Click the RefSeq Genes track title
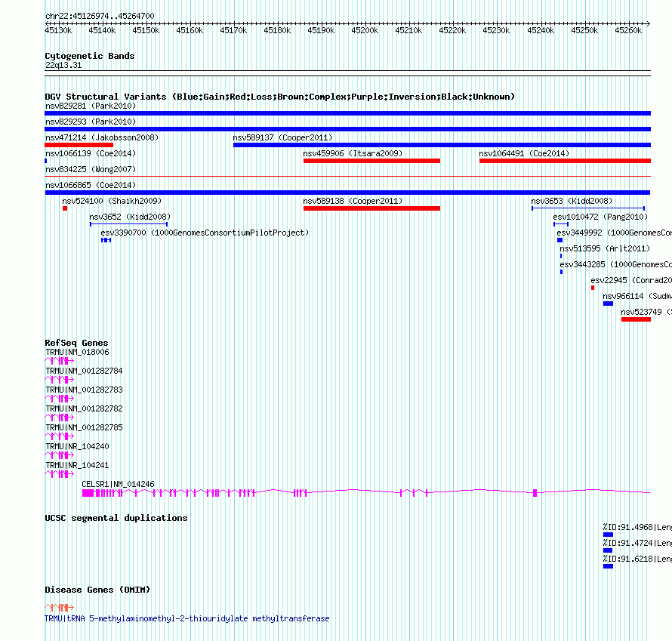 [x=76, y=343]
